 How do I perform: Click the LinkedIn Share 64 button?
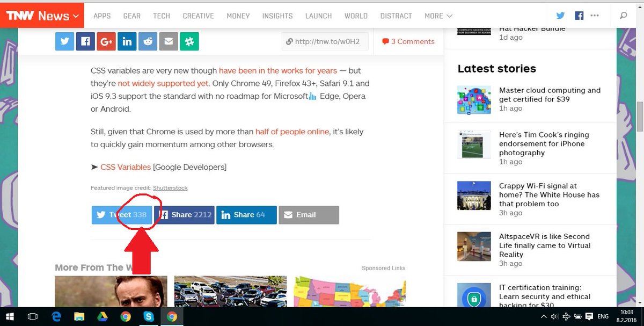pos(246,215)
